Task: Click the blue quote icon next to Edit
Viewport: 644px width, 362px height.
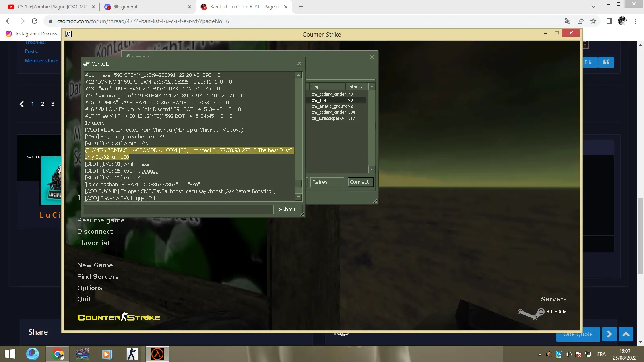Action: pos(606,62)
